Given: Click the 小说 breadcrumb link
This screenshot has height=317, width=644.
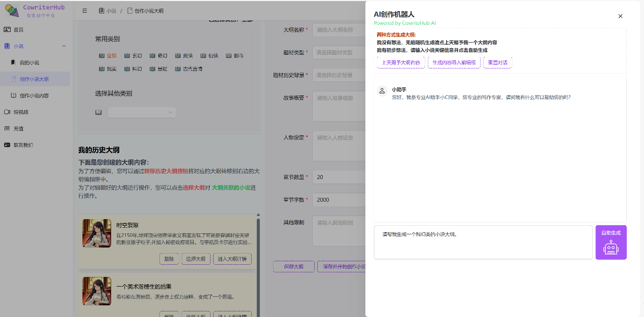Looking at the screenshot, I should tap(107, 11).
